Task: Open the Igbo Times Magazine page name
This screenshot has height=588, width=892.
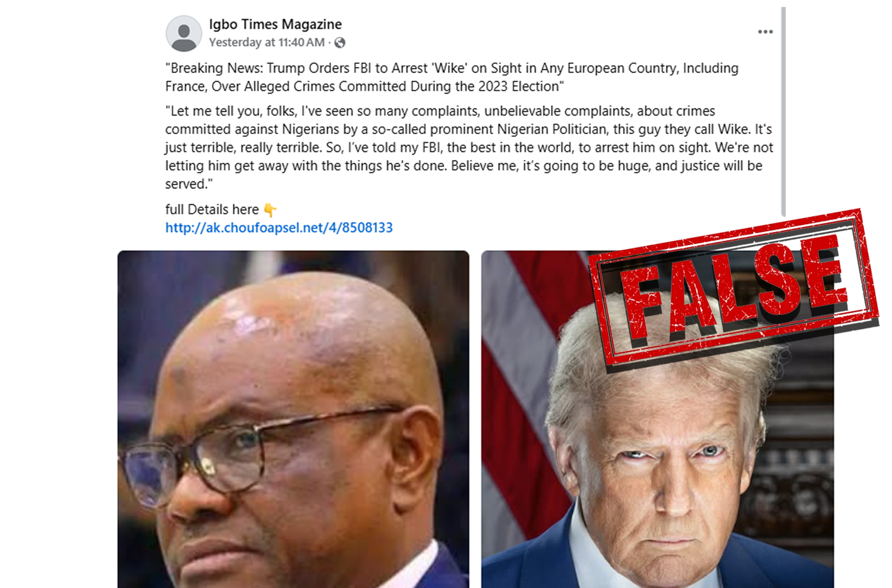Action: [x=275, y=24]
